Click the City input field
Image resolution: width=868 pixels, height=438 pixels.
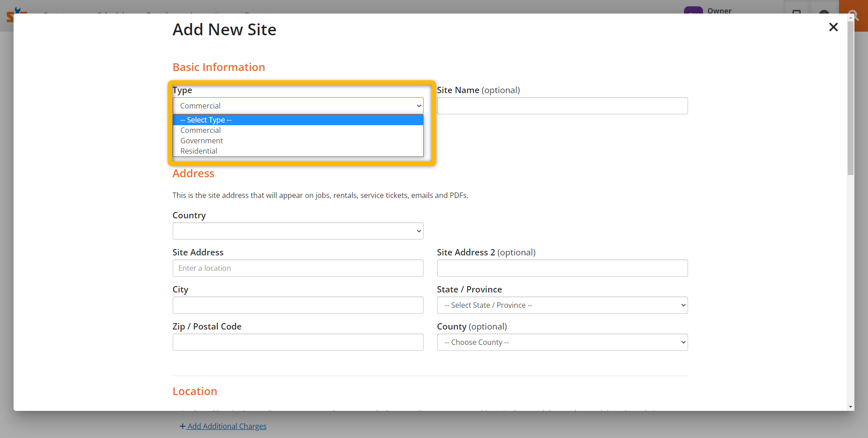tap(298, 305)
